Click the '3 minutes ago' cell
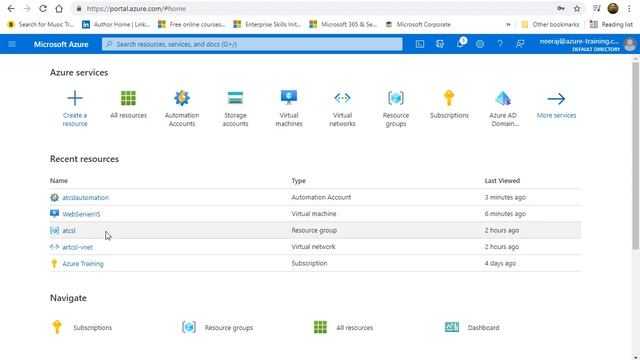 505,197
